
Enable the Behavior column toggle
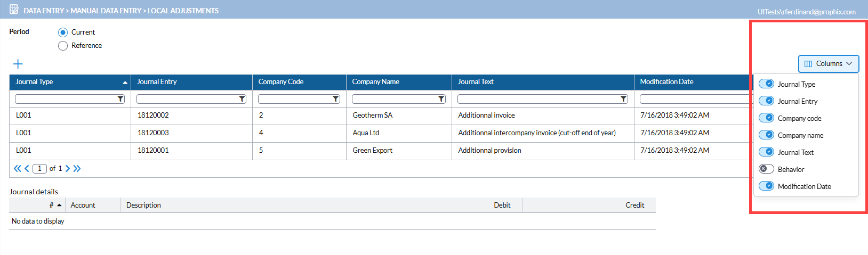point(766,169)
